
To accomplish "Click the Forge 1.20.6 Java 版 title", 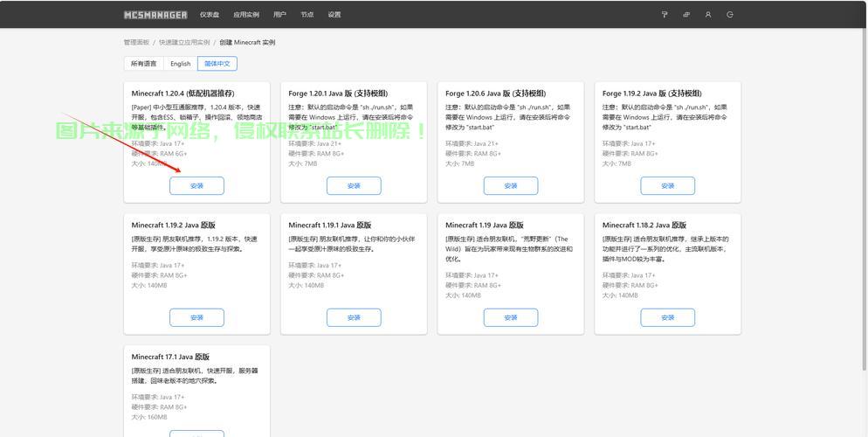I will [495, 93].
